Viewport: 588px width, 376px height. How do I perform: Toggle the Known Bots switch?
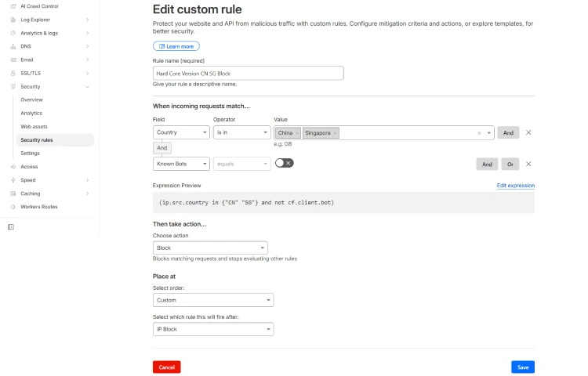[285, 163]
